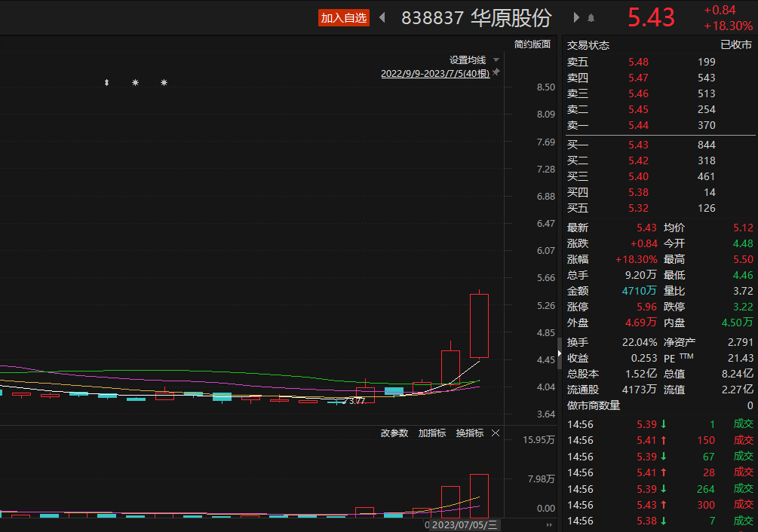This screenshot has height=532, width=758.
Task: Select the 卖三 ask row at 5.46
Action: pyautogui.click(x=660, y=93)
